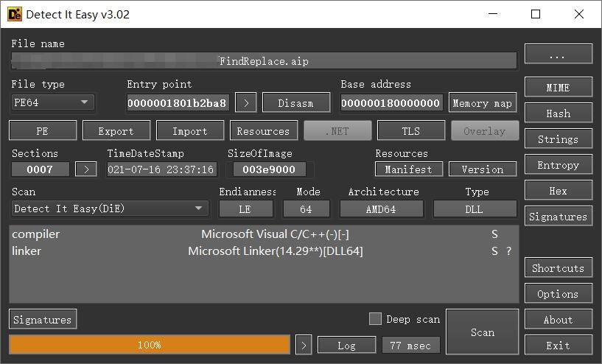Click the arrow button right of progress bar
Image resolution: width=602 pixels, height=364 pixels.
[x=304, y=345]
